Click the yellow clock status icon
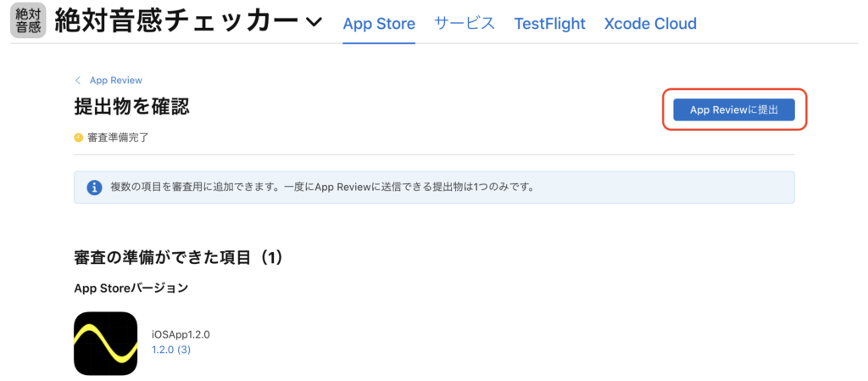This screenshot has width=868, height=381. click(x=79, y=137)
